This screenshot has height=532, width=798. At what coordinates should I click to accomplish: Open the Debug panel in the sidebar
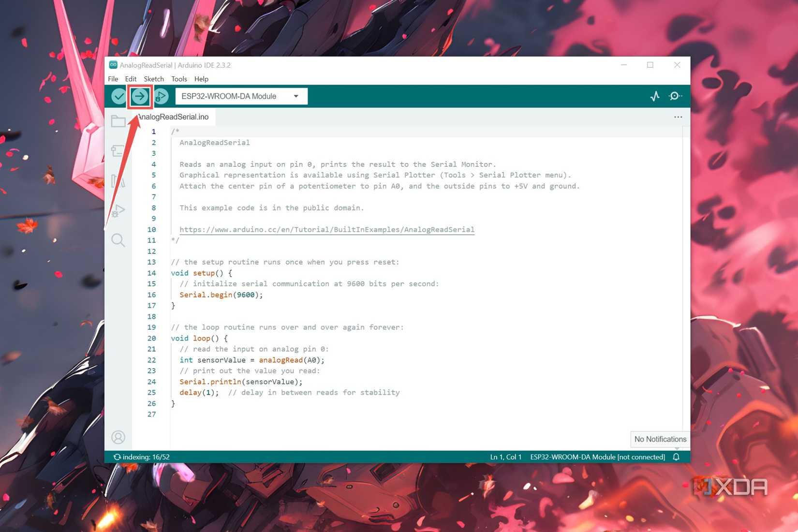point(118,210)
